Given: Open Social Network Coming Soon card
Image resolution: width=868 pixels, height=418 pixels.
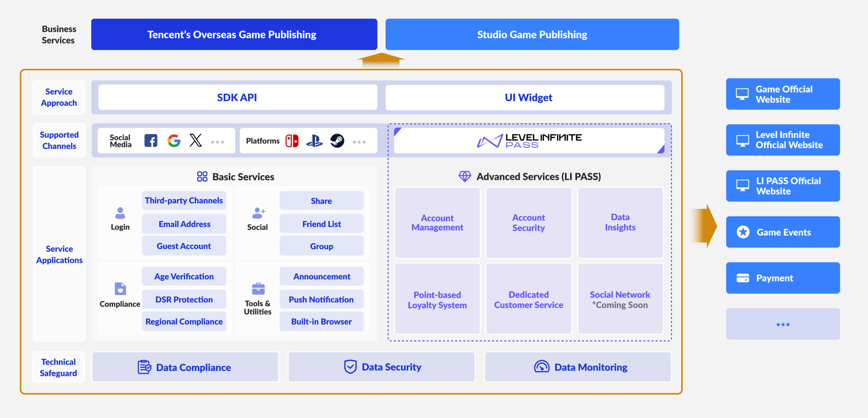Looking at the screenshot, I should pyautogui.click(x=620, y=299).
